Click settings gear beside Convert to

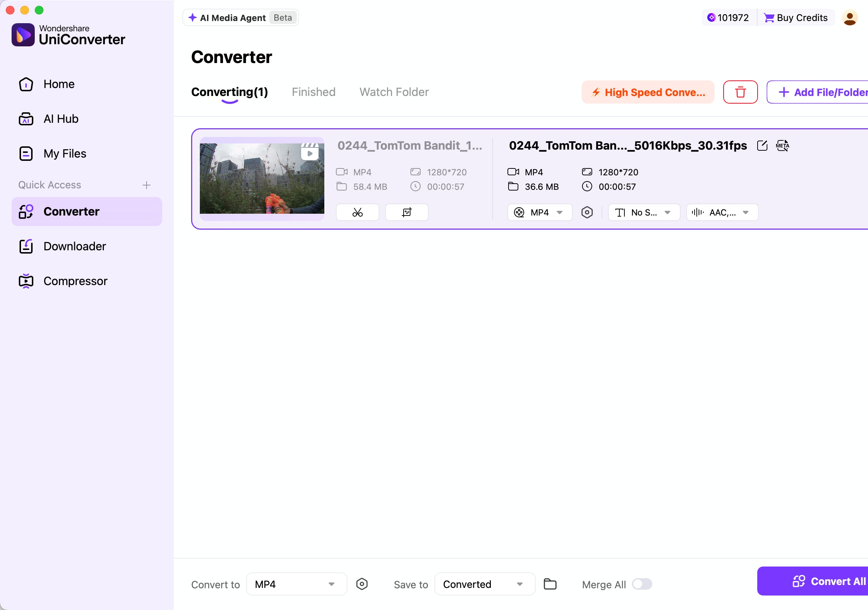[x=362, y=584]
